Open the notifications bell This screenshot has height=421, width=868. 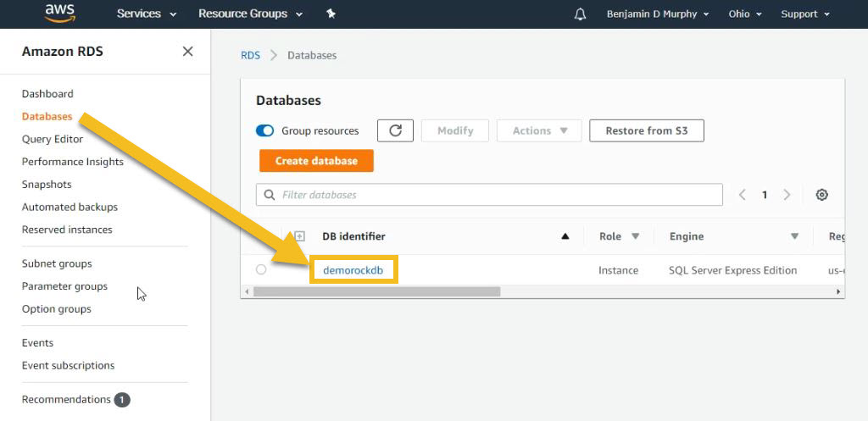[580, 14]
